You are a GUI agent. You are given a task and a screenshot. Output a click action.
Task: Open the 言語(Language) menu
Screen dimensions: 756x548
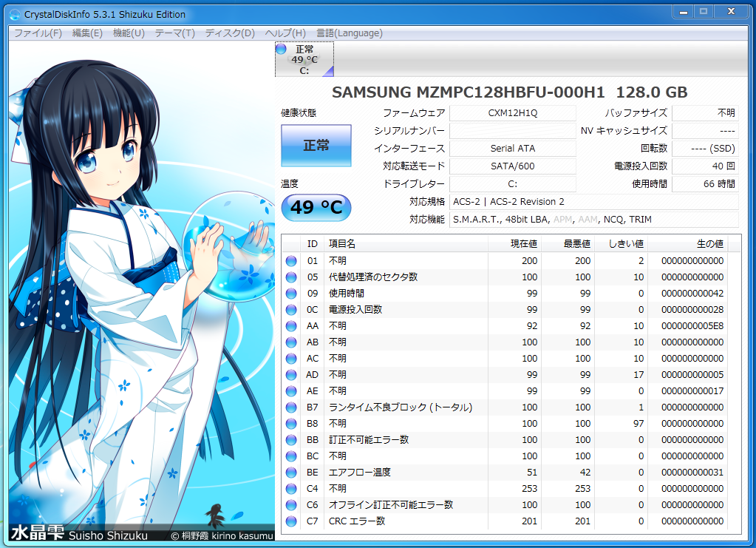(349, 33)
